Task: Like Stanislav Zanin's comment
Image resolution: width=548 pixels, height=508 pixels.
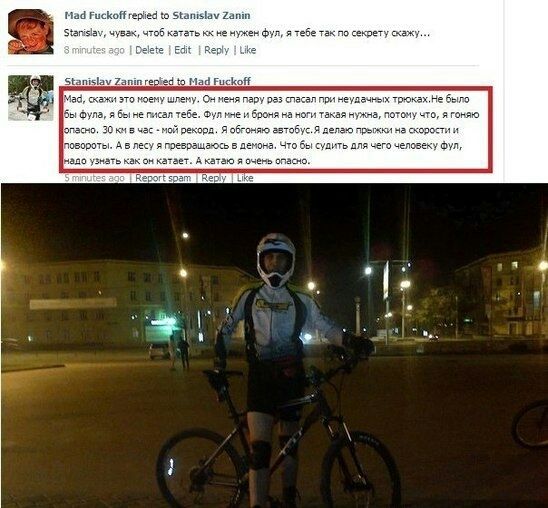Action: point(245,178)
